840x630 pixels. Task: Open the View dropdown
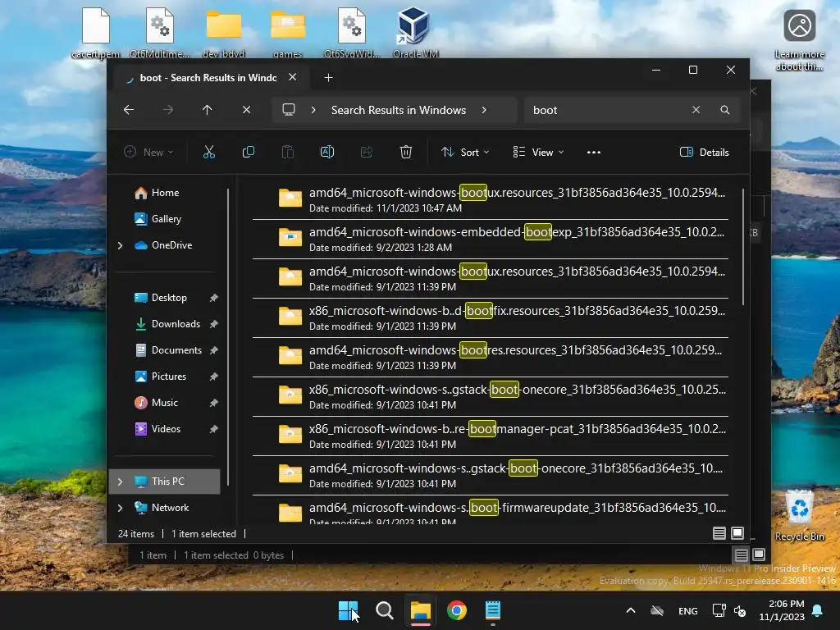coord(538,152)
